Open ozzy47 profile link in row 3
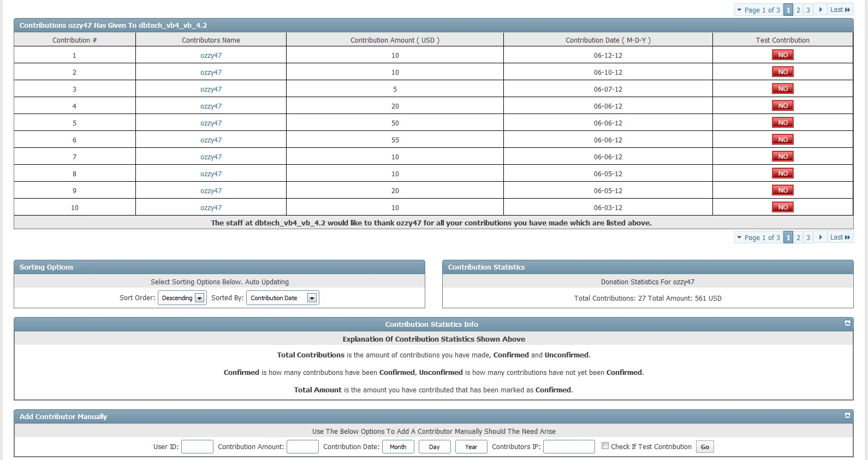The image size is (868, 460). pyautogui.click(x=211, y=89)
